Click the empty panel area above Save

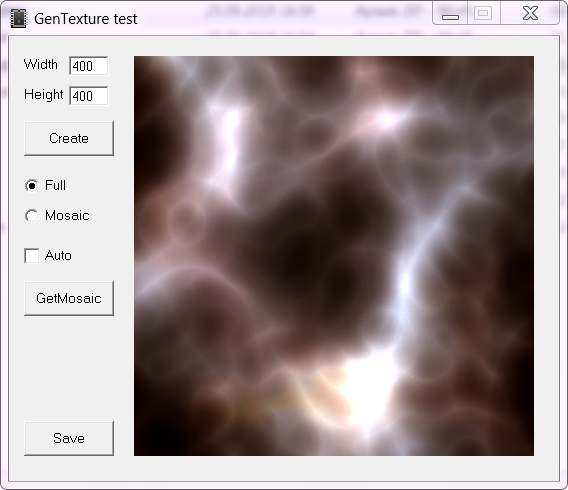[x=69, y=368]
